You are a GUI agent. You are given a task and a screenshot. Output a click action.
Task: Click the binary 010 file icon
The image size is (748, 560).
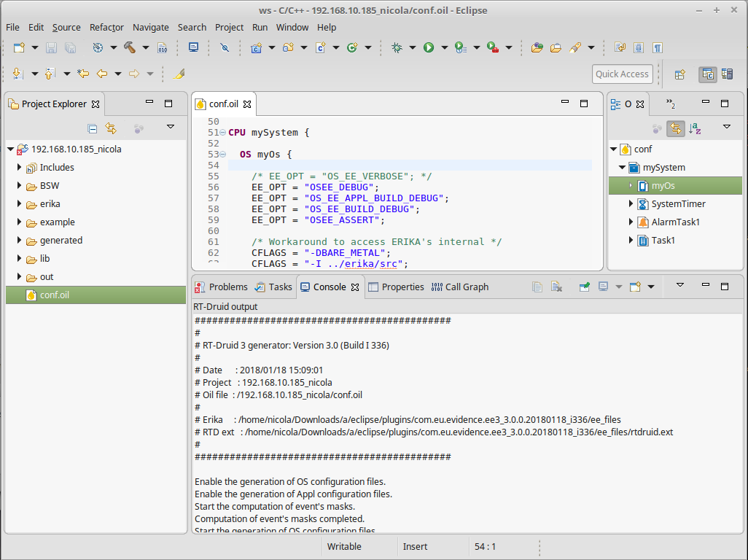(162, 47)
